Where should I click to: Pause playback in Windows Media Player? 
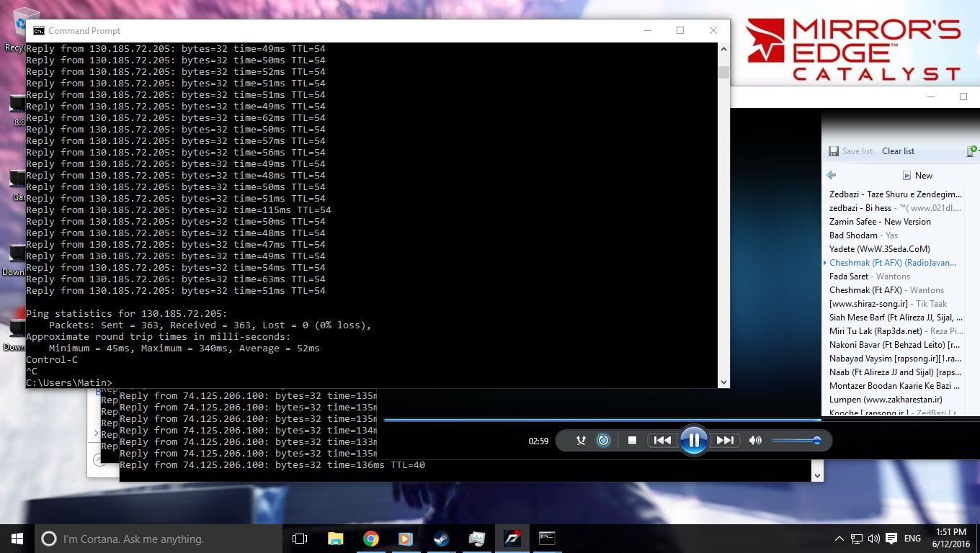click(693, 440)
